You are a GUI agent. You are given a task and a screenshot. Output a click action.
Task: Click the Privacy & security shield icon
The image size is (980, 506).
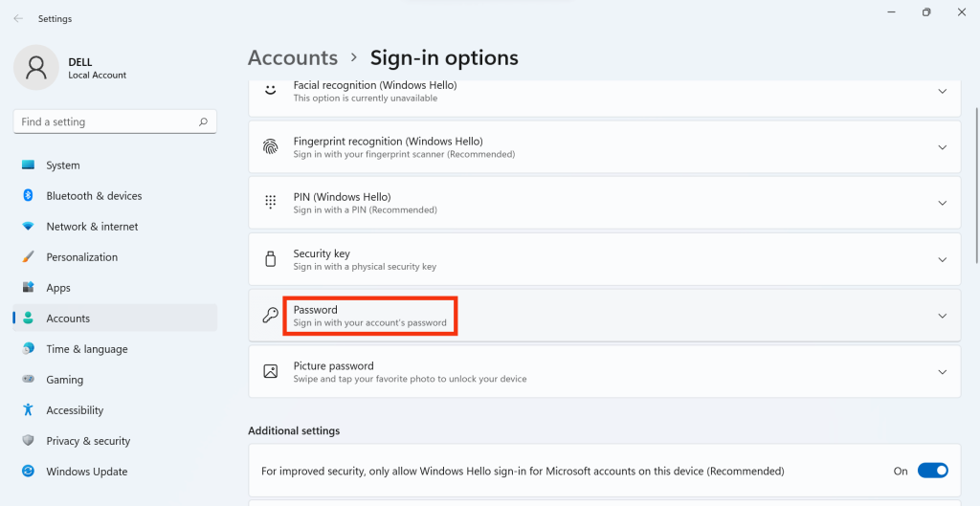28,440
